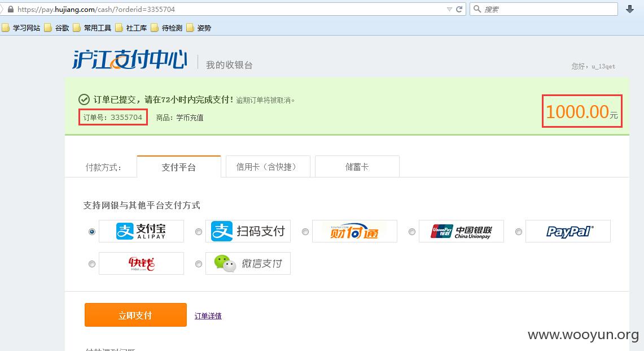The height and width of the screenshot is (351, 644).
Task: Open the 社工库 bookmark folder
Action: click(132, 28)
